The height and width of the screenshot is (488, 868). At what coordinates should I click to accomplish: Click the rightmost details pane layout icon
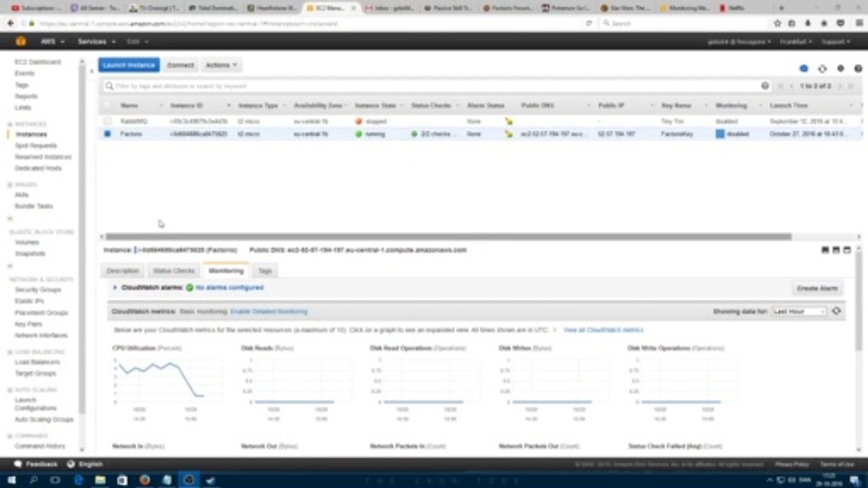pyautogui.click(x=847, y=250)
